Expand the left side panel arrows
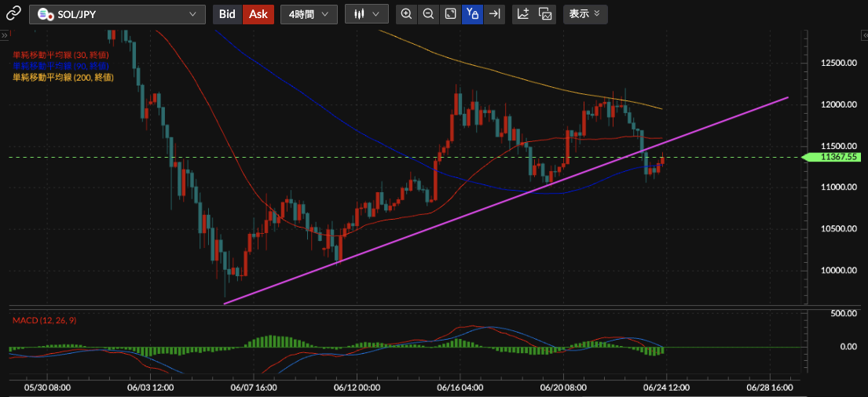 (4, 35)
